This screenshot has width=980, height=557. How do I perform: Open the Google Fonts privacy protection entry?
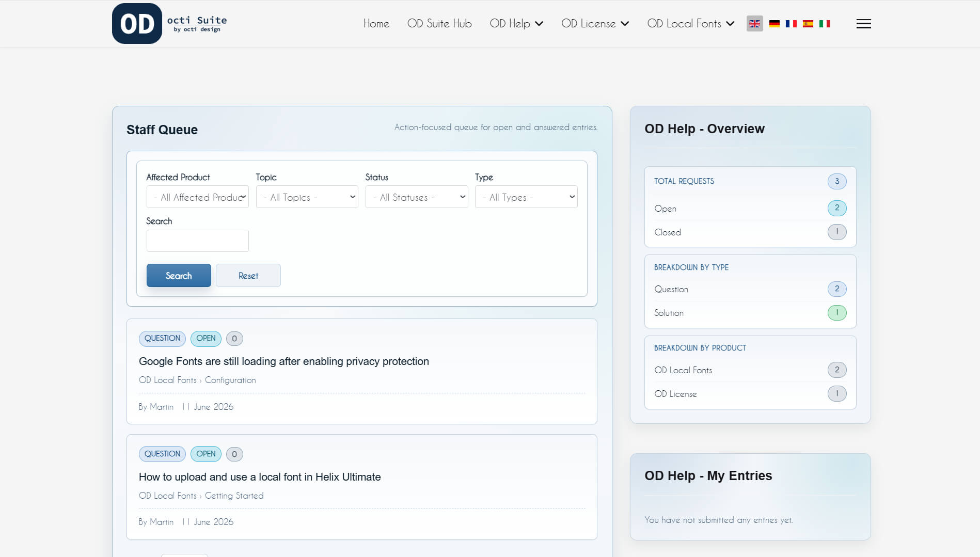[x=283, y=361]
